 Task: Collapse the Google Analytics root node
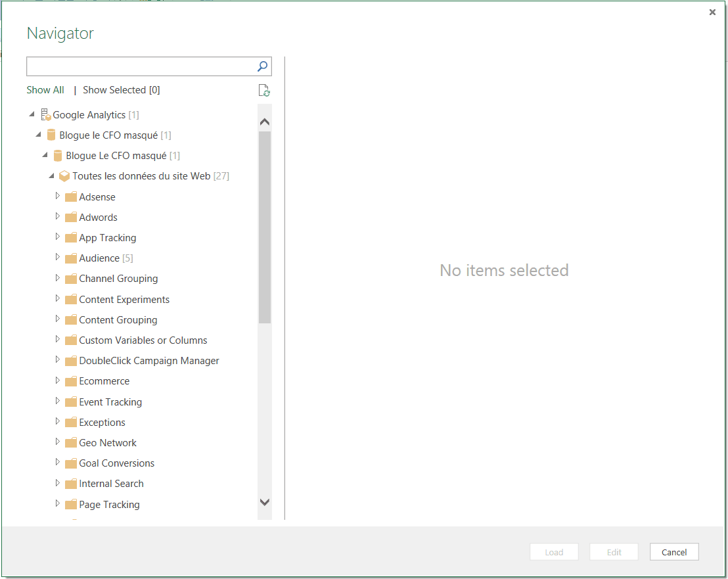pos(32,114)
